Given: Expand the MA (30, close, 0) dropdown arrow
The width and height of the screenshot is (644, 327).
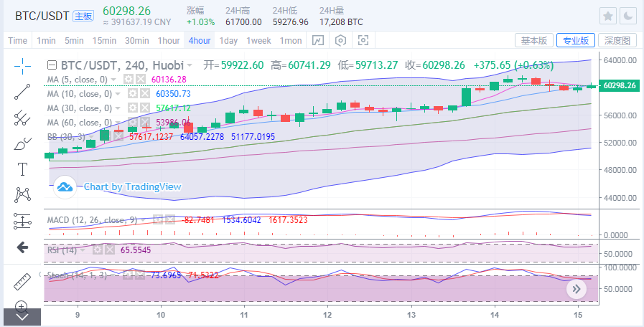Looking at the screenshot, I should (x=118, y=108).
